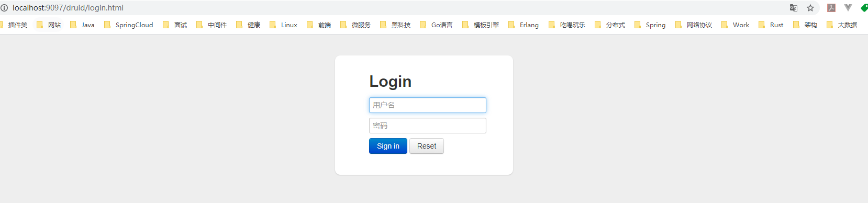Click the Reset button
Image resolution: width=868 pixels, height=203 pixels.
point(427,146)
